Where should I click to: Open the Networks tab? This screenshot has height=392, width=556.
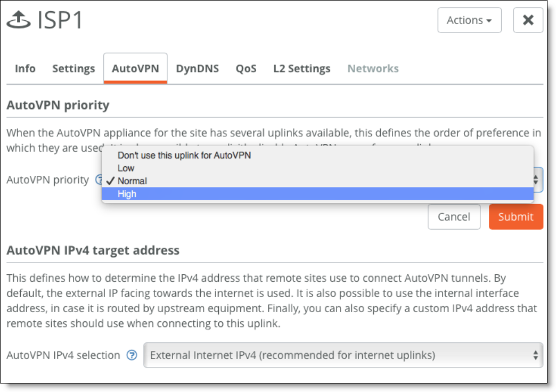coord(373,69)
